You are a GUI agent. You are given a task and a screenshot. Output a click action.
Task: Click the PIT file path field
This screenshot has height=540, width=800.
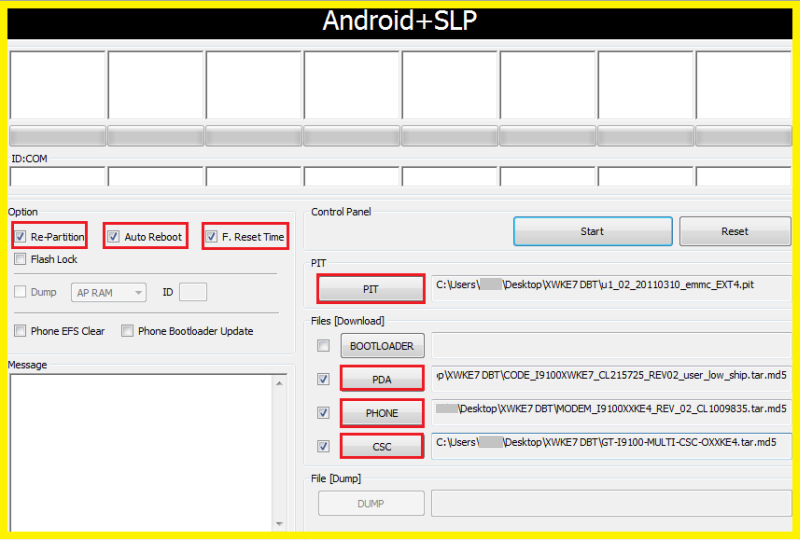[611, 289]
